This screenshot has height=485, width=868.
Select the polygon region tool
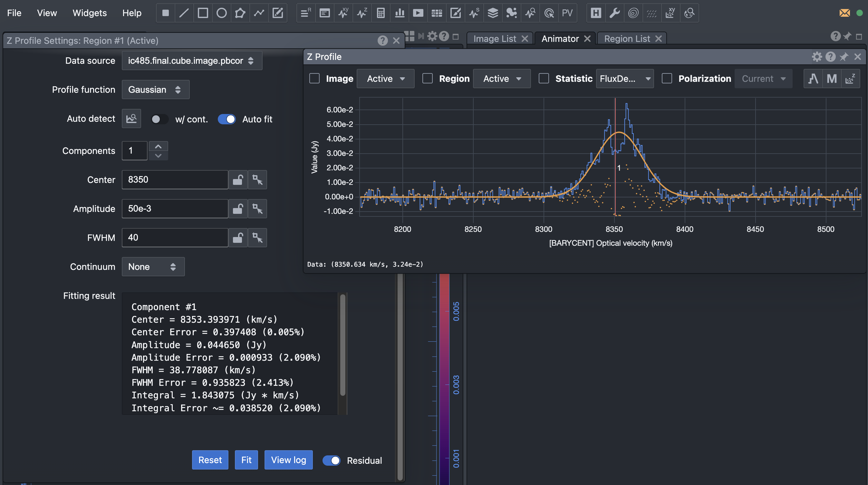click(x=240, y=13)
